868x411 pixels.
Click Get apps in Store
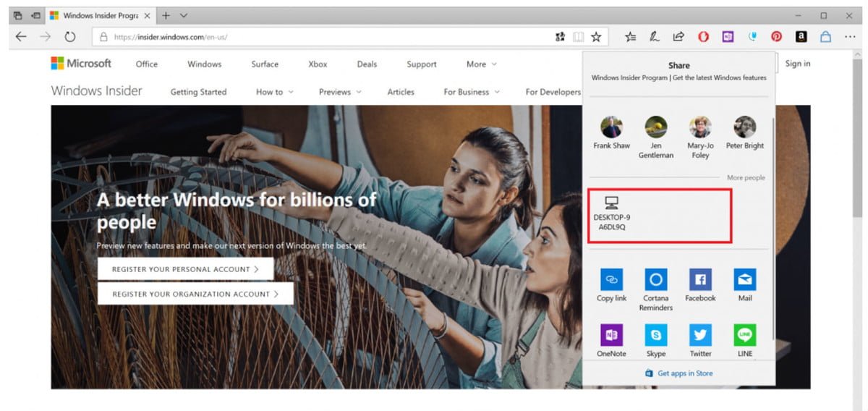pyautogui.click(x=678, y=373)
